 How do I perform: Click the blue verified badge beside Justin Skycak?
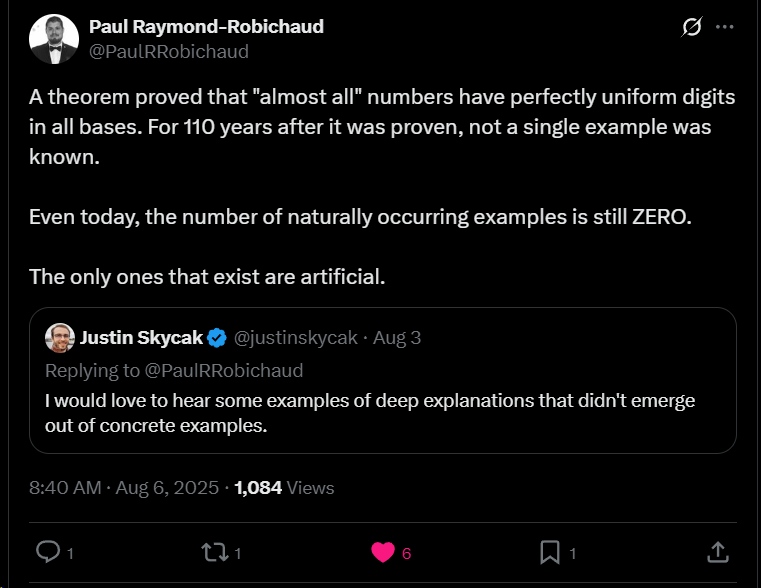click(x=215, y=338)
